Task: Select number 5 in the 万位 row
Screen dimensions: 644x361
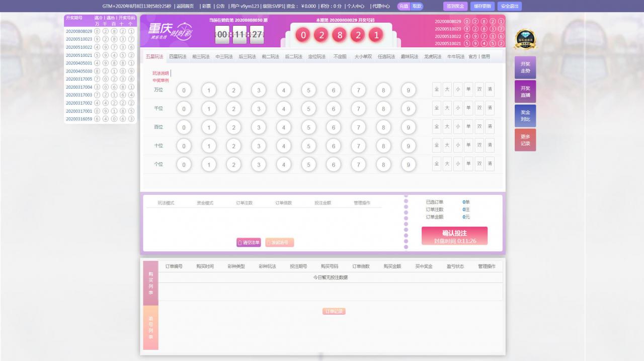Action: [x=308, y=91]
